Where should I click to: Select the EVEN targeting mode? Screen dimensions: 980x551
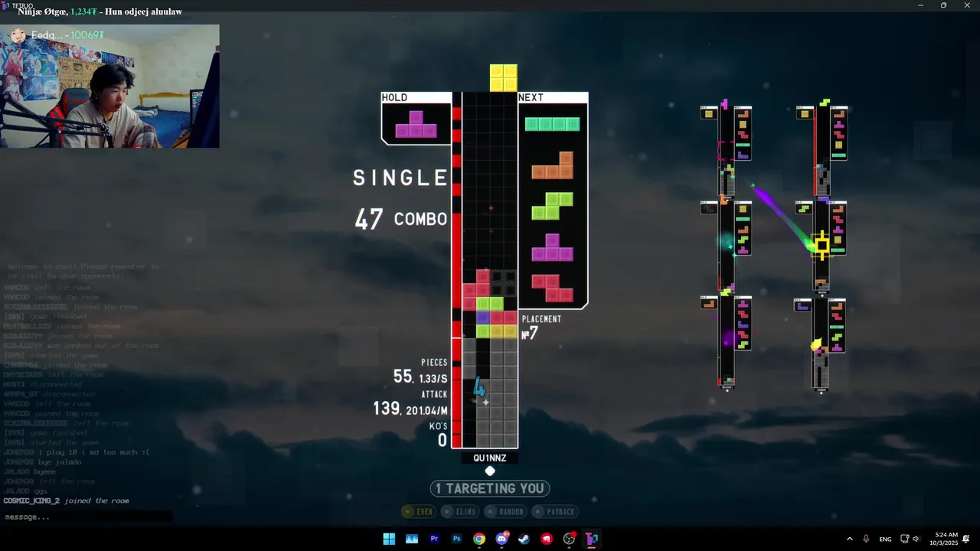[419, 511]
